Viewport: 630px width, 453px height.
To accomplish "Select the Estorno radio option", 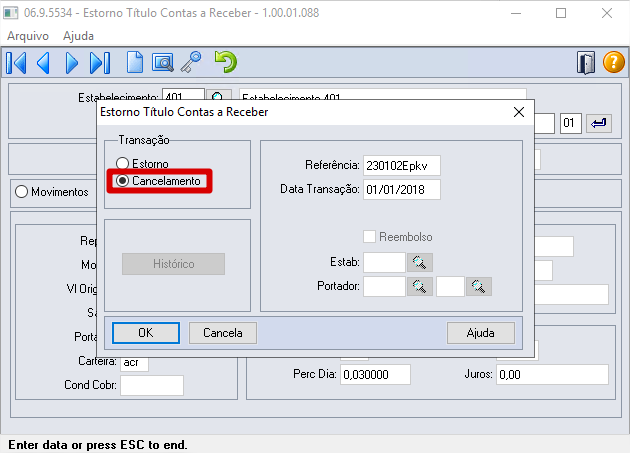I will tap(142, 164).
